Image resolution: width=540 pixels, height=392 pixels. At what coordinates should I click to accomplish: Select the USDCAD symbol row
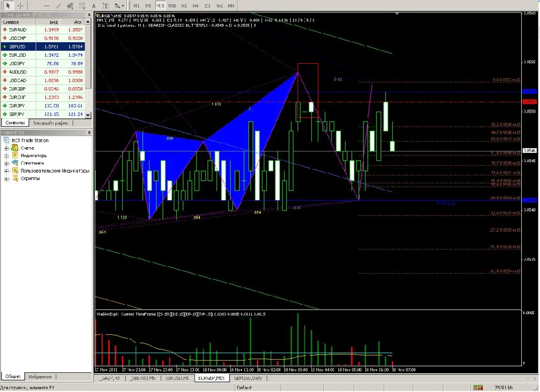tap(43, 80)
